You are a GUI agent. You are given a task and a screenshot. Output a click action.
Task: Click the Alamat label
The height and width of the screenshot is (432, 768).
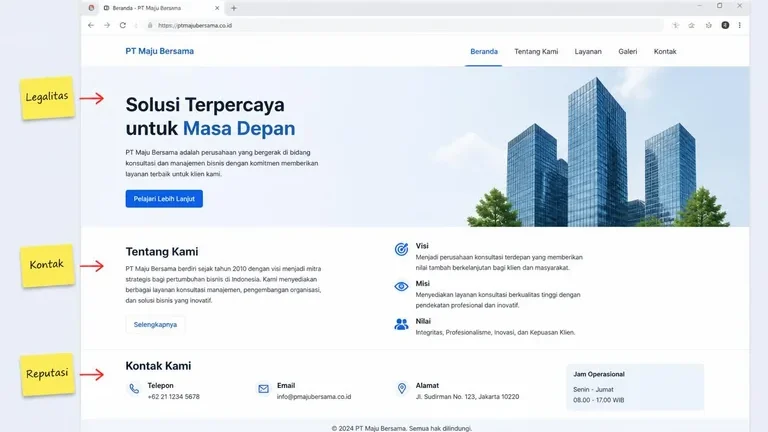point(427,385)
